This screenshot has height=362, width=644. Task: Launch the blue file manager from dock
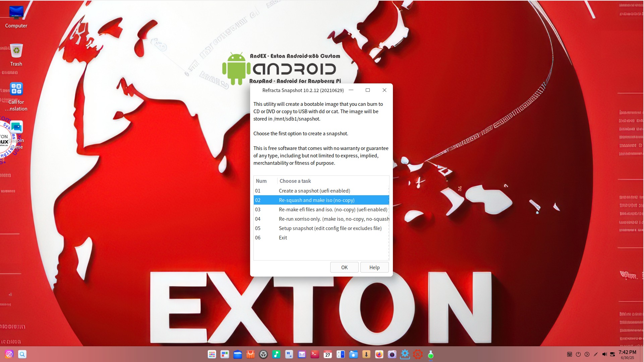(x=238, y=354)
